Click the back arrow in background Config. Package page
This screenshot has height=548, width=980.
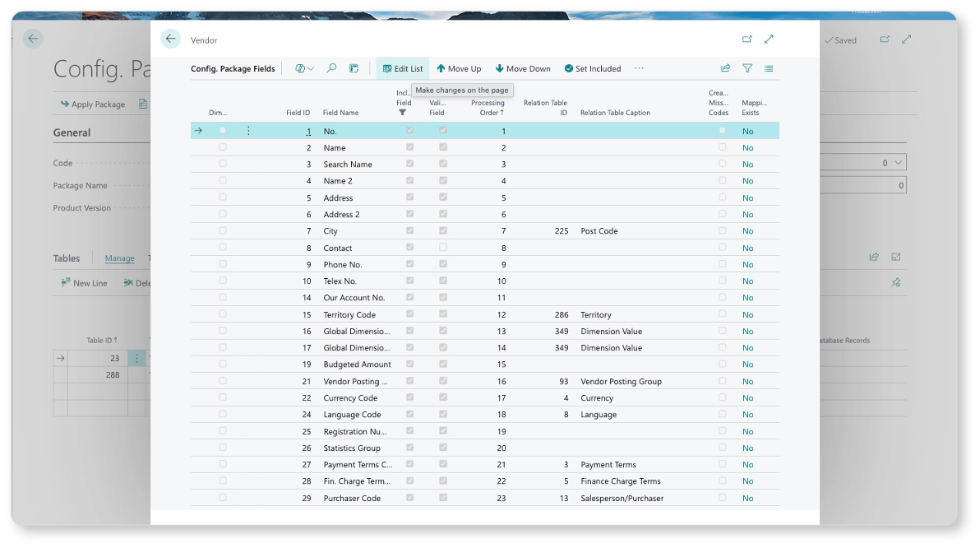coord(33,39)
